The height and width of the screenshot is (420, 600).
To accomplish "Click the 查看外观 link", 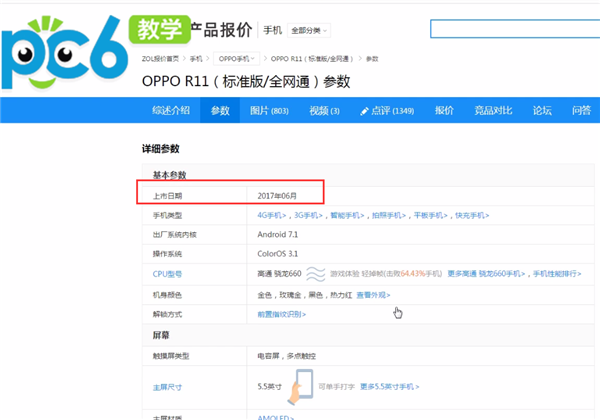I will (373, 295).
